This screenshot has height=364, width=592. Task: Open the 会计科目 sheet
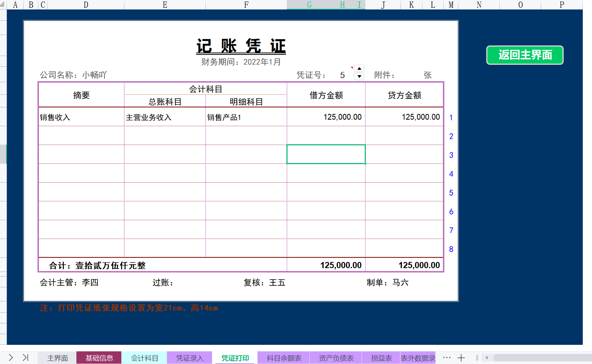tap(144, 358)
